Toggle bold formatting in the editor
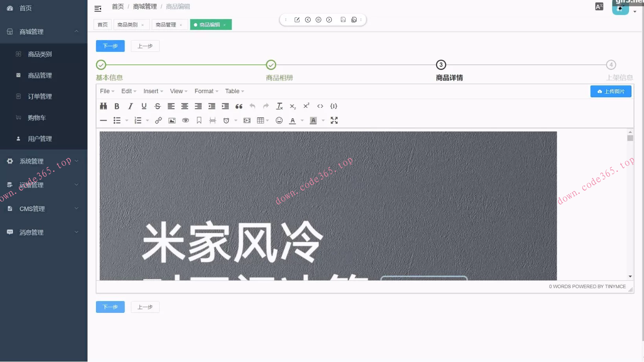The image size is (644, 362). tap(117, 106)
